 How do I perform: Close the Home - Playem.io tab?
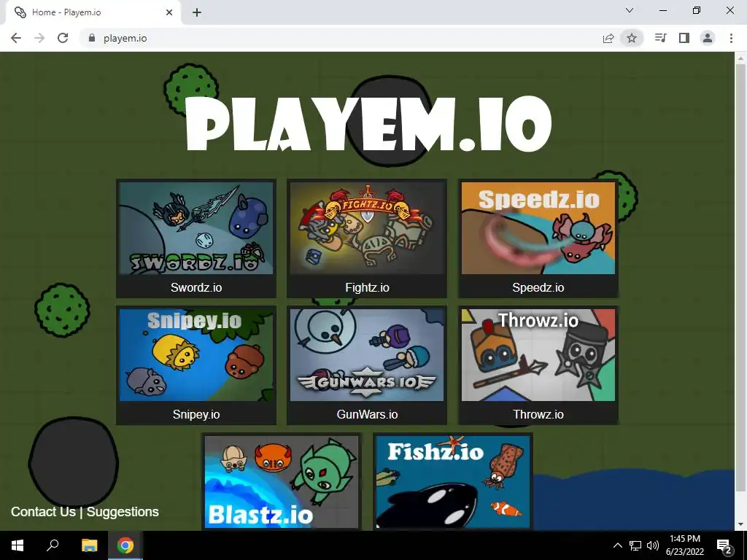(169, 12)
